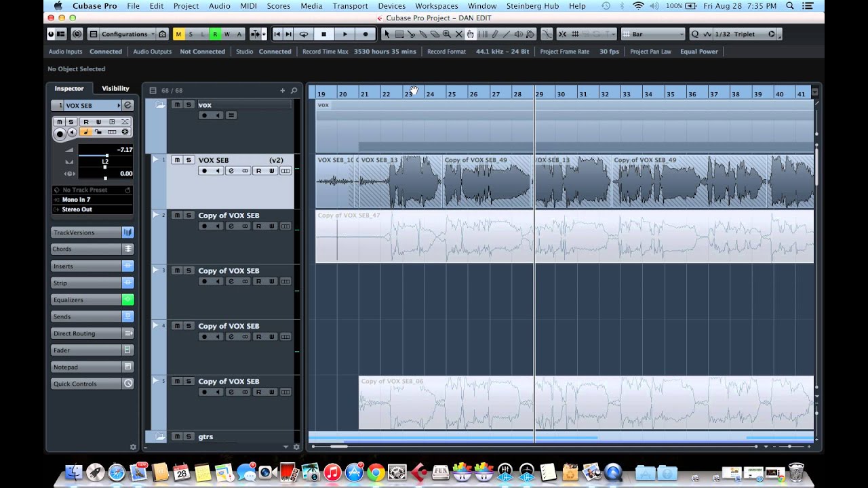Image resolution: width=868 pixels, height=488 pixels.
Task: Open Mono In 7 input routing
Action: click(92, 200)
